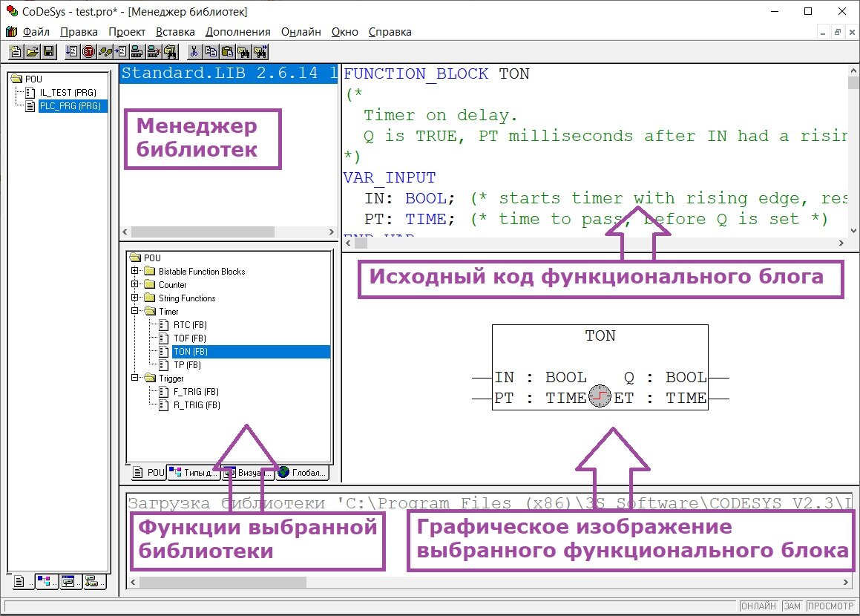Select TP (FB) in library tree
The width and height of the screenshot is (860, 616).
(187, 364)
